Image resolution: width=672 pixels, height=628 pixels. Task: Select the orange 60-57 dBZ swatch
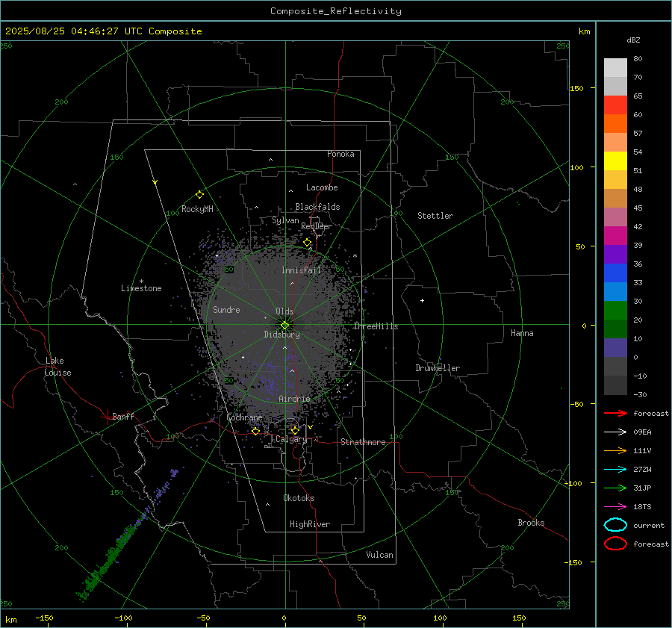pos(615,124)
